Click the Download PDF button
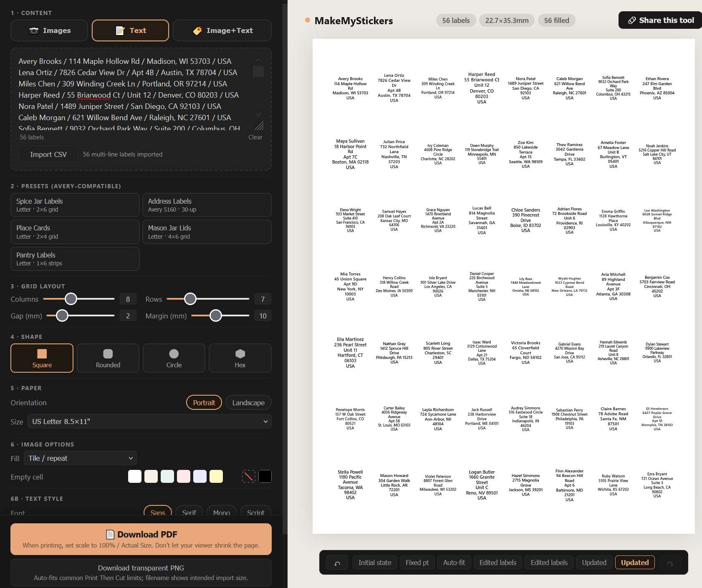The image size is (702, 588). point(141,539)
